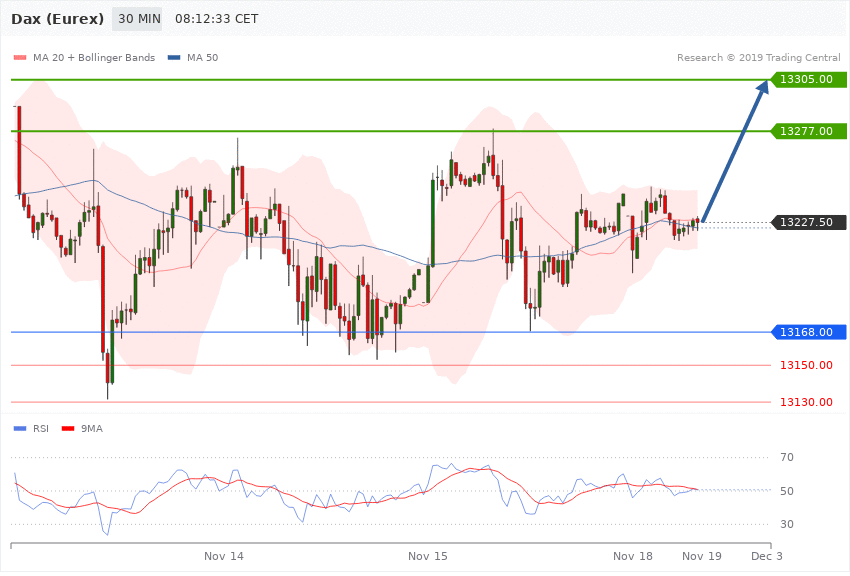Click the 13168.00 blue pivot price tag
The width and height of the screenshot is (850, 576).
pyautogui.click(x=808, y=332)
